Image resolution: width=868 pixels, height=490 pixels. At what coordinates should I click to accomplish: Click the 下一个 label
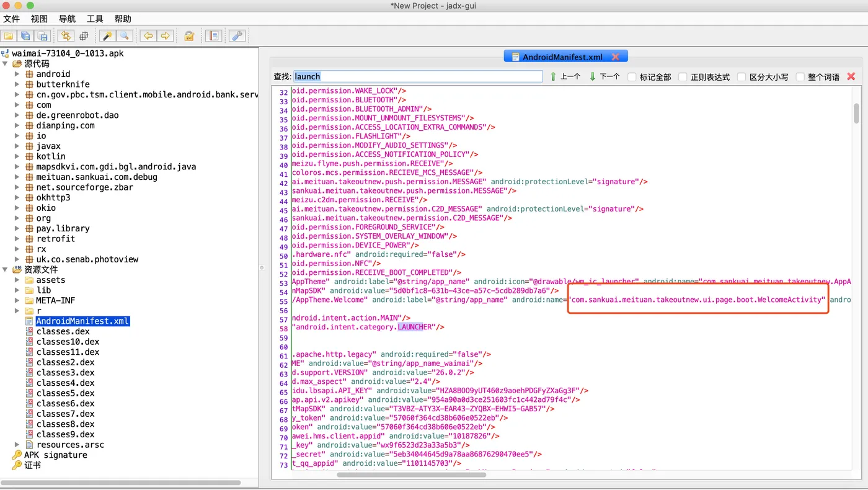pos(609,77)
